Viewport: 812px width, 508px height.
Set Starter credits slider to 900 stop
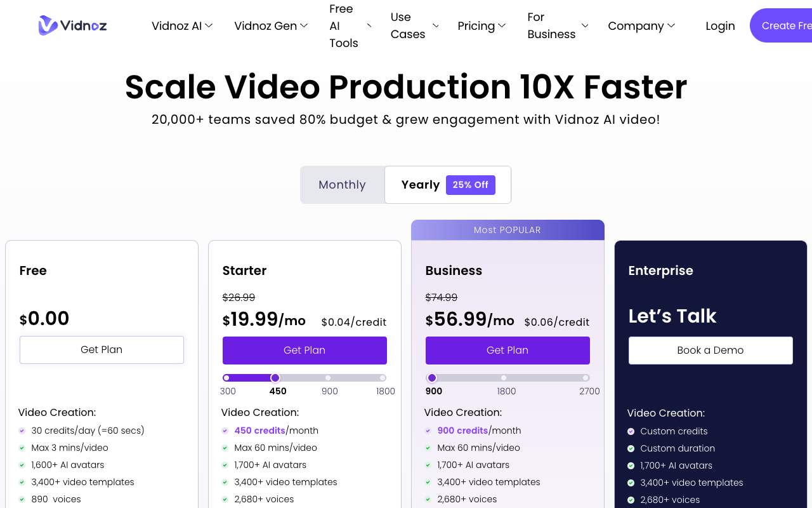point(328,378)
